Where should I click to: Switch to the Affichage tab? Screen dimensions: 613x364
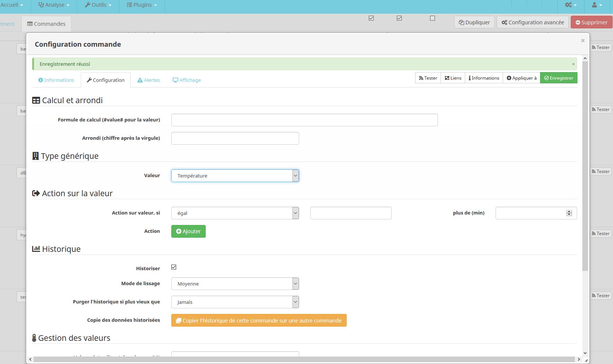click(187, 80)
